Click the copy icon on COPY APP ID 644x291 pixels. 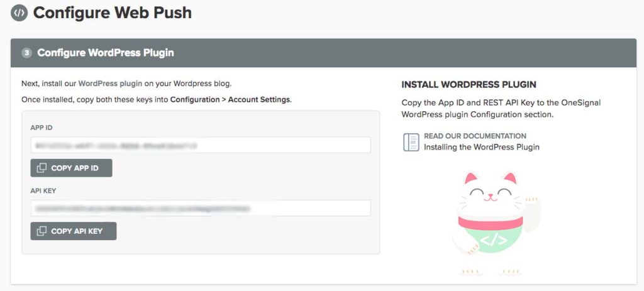tap(42, 168)
